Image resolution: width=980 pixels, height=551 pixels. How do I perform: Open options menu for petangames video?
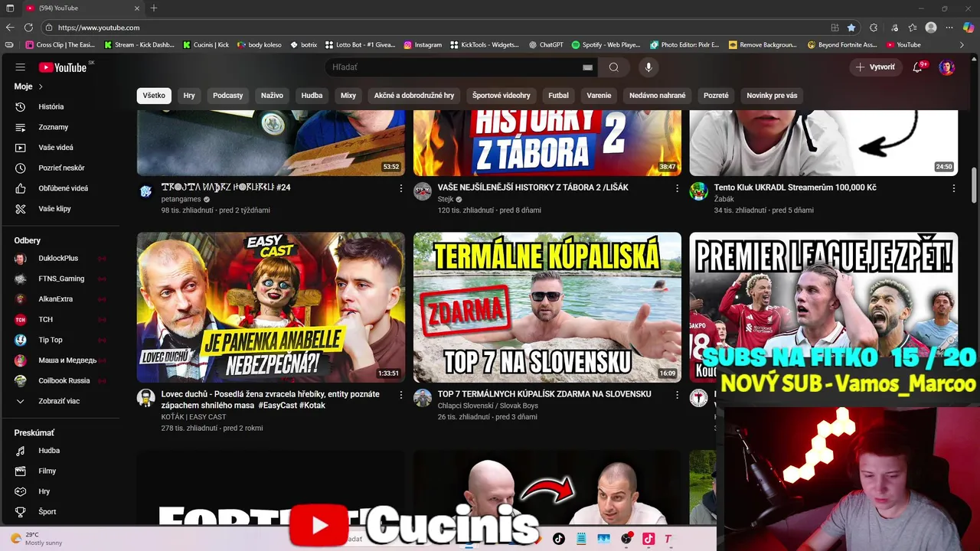[x=400, y=188]
